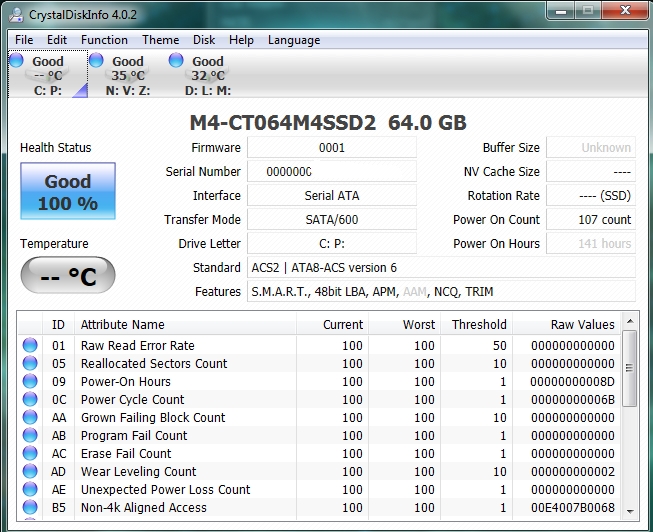Click status orb for Erase Fail Count

[30, 453]
